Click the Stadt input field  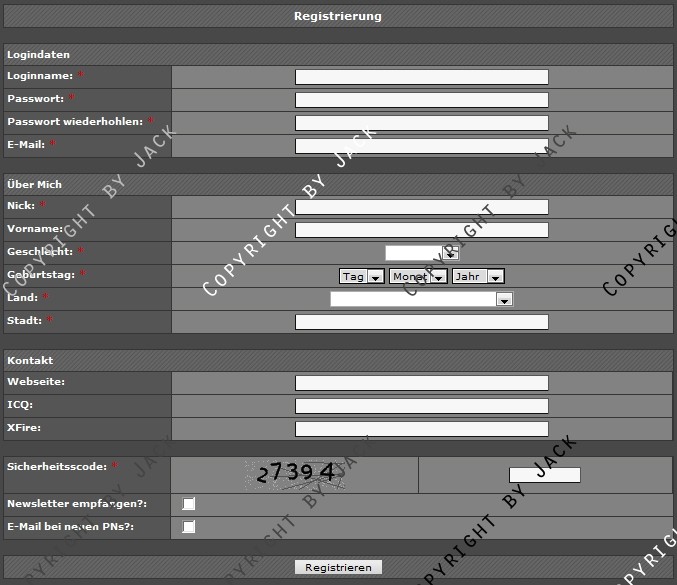point(422,322)
